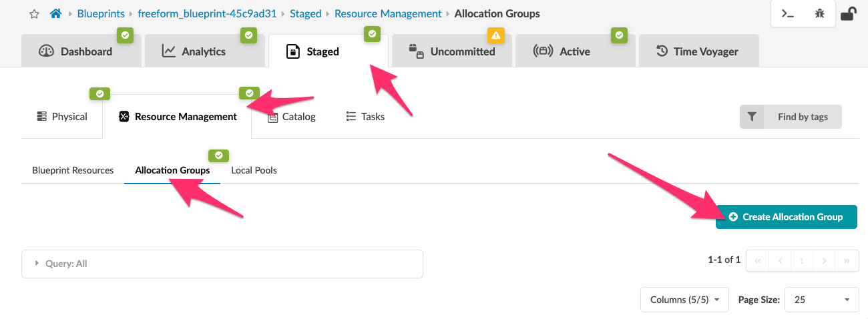Click the star favorite icon in breadcrumb
The width and height of the screenshot is (868, 319).
point(34,13)
